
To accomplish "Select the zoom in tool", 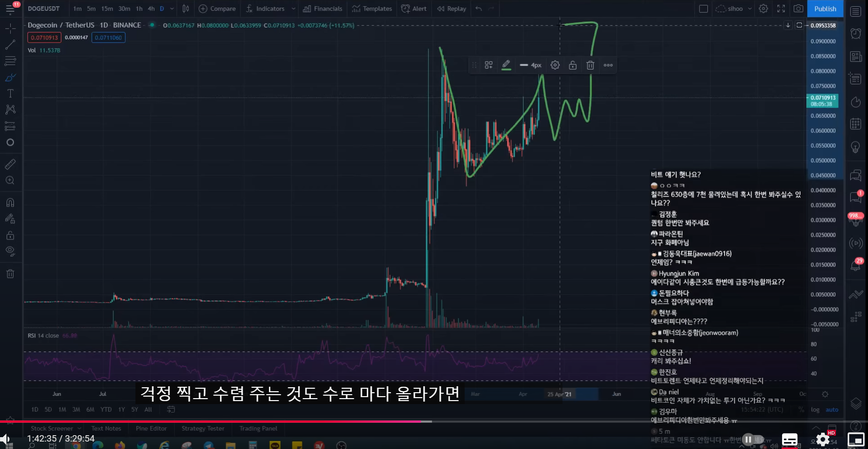I will [x=10, y=180].
